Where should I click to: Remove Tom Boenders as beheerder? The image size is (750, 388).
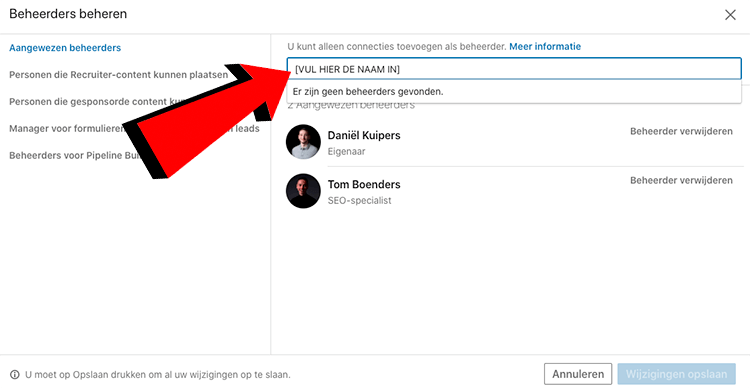pos(681,180)
